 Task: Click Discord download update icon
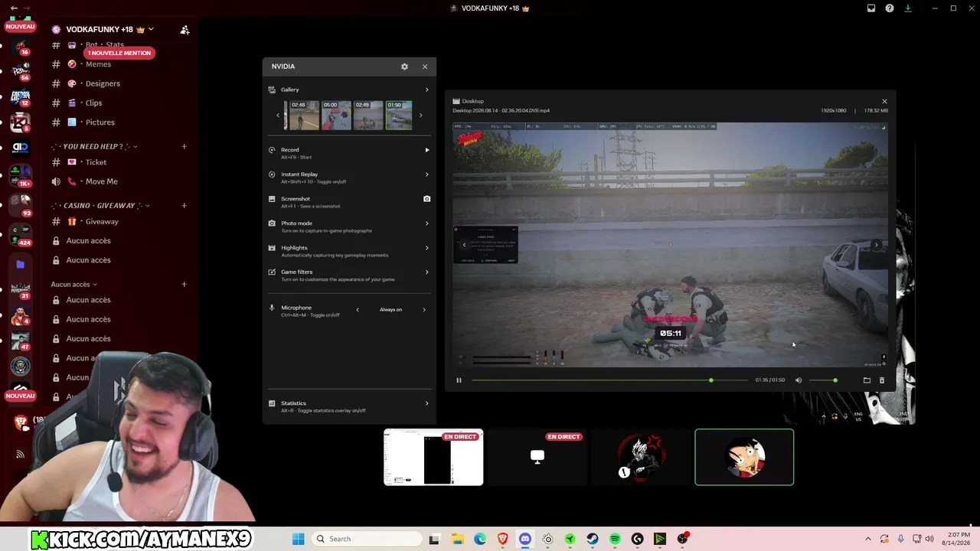(908, 8)
